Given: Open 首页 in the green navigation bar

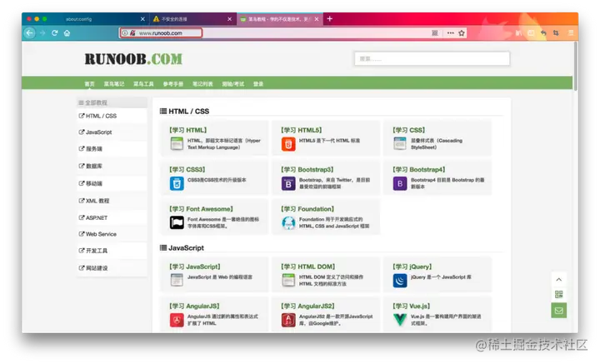Looking at the screenshot, I should (x=89, y=84).
